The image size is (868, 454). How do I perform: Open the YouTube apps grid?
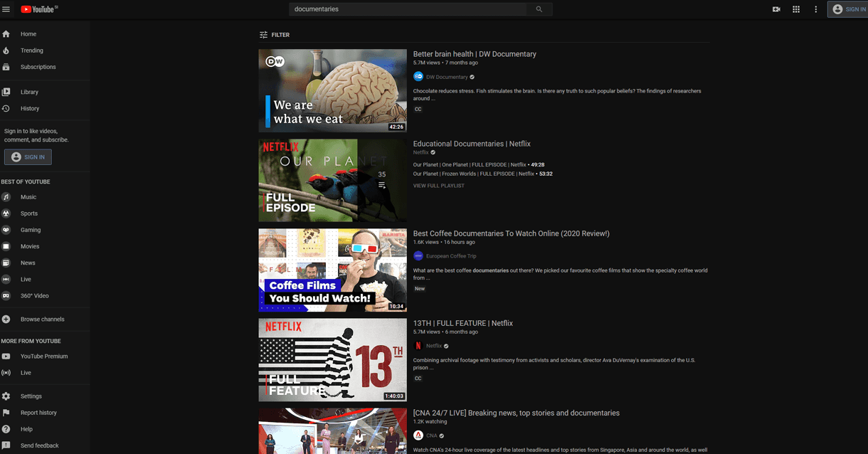point(796,9)
